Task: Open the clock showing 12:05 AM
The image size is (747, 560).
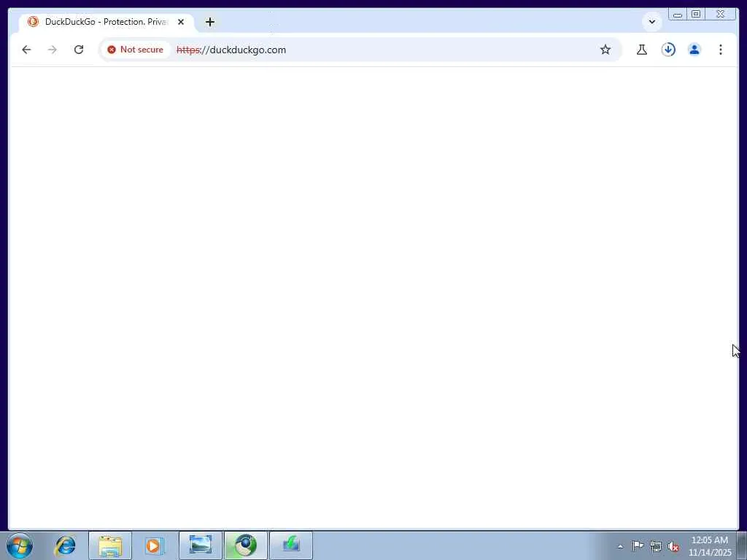Action: coord(709,546)
